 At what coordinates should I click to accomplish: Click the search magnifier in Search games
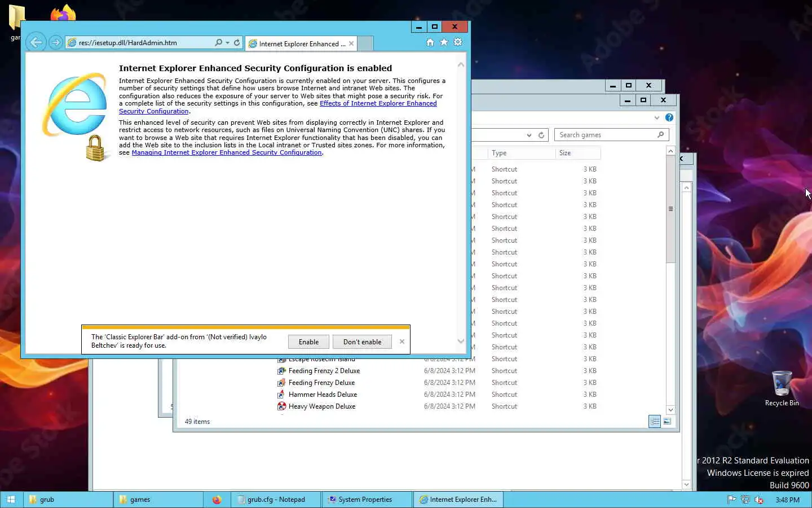661,135
